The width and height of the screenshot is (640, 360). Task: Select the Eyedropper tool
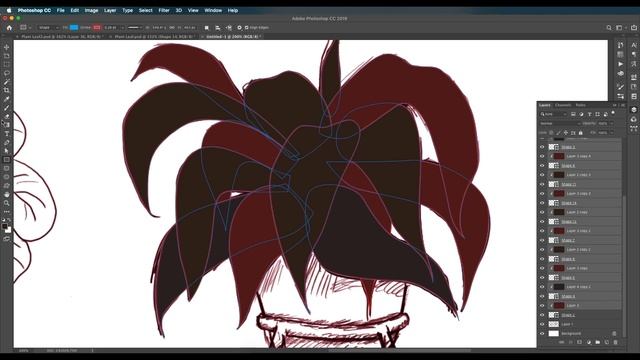(x=7, y=99)
